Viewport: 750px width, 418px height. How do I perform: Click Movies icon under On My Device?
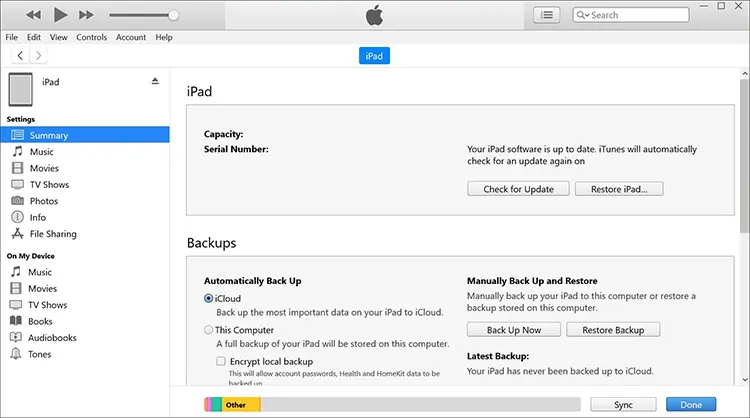(16, 288)
